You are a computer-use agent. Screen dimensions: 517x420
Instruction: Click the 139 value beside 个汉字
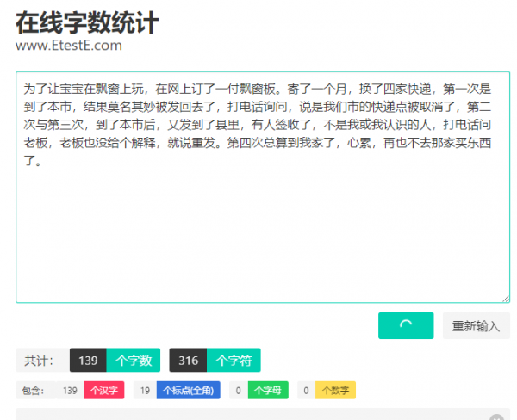pos(70,391)
